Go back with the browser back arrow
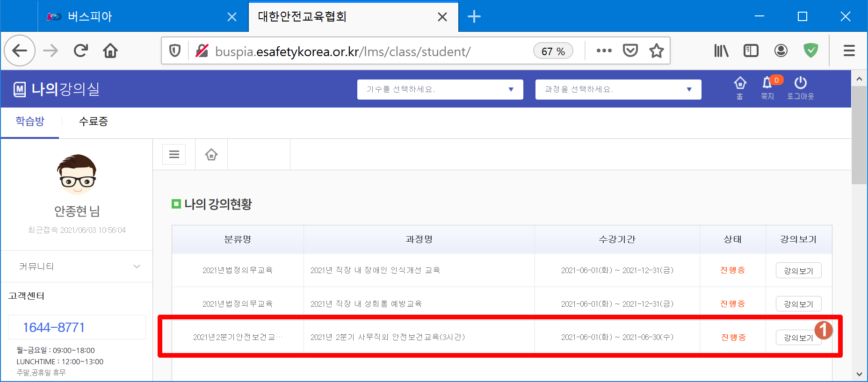Viewport: 868px width, 382px height. [x=20, y=50]
